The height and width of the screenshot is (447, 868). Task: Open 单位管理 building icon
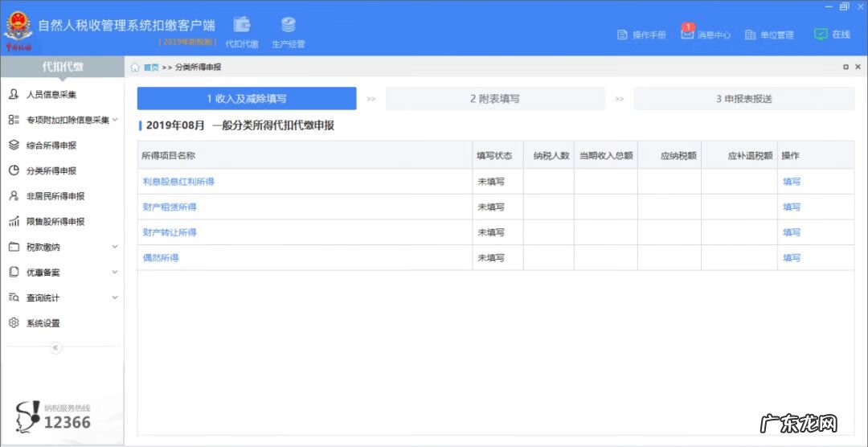click(x=750, y=35)
